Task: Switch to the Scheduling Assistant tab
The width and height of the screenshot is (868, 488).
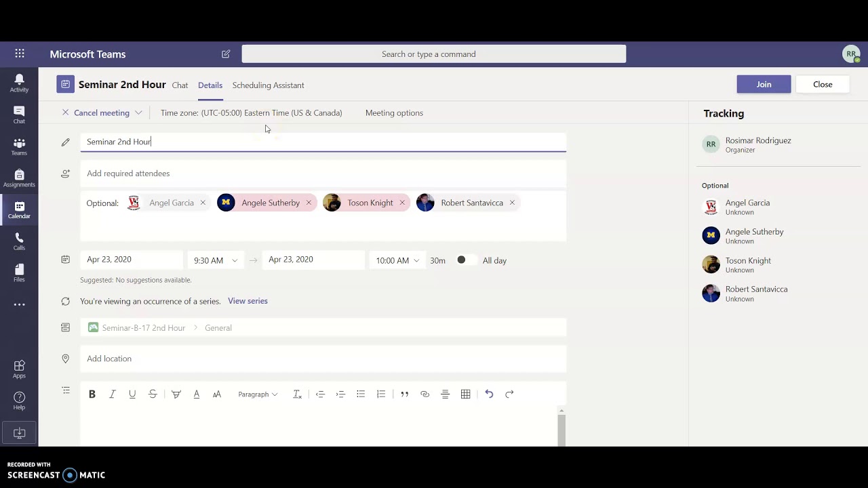Action: pos(268,85)
